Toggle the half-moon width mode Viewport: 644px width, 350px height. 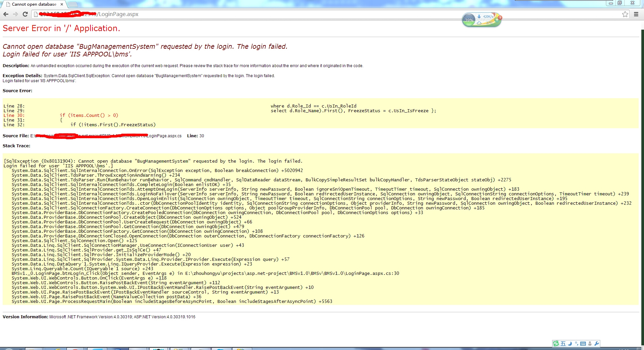click(570, 343)
